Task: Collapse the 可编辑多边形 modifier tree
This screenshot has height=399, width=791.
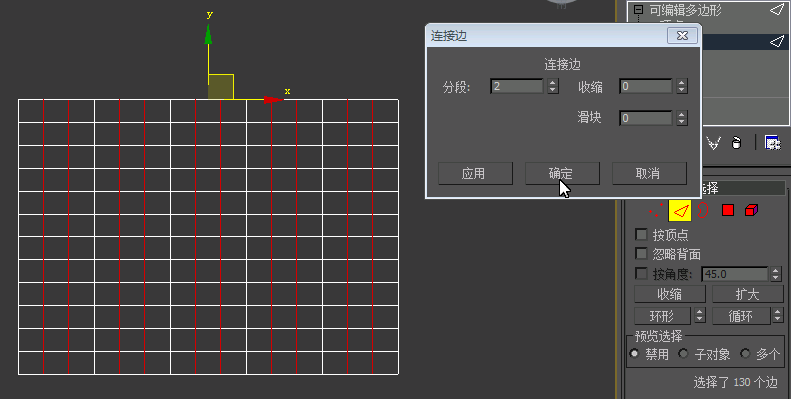Action: [x=639, y=10]
